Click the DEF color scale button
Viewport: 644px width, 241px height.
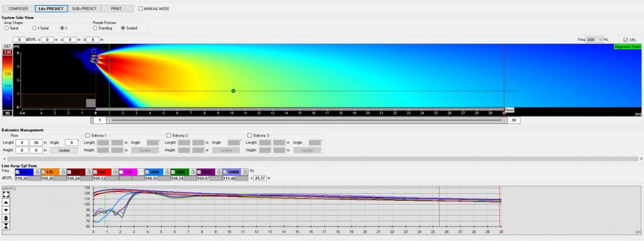(x=8, y=47)
